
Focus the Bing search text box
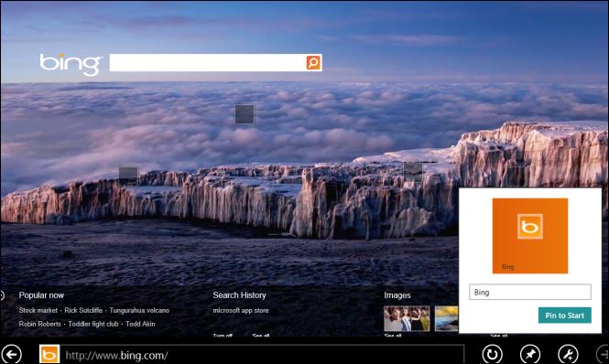point(208,62)
